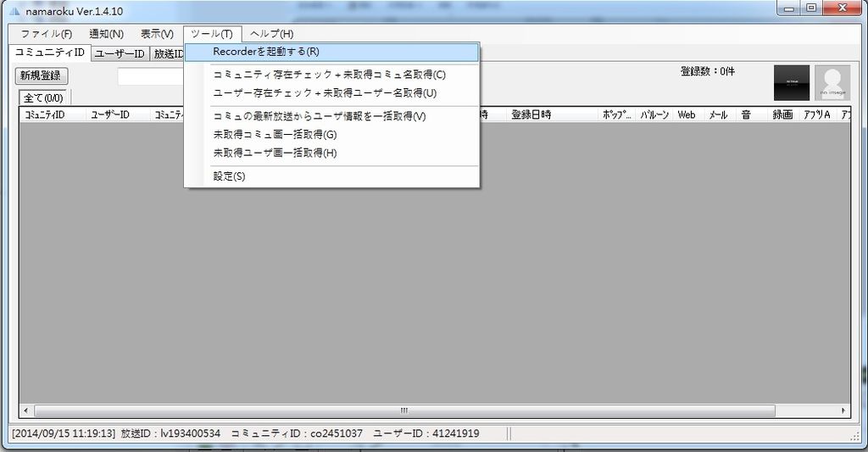Viewport: 868px width, 452px height.
Task: Select Recorderを起動する(R) menu entry
Action: (331, 52)
